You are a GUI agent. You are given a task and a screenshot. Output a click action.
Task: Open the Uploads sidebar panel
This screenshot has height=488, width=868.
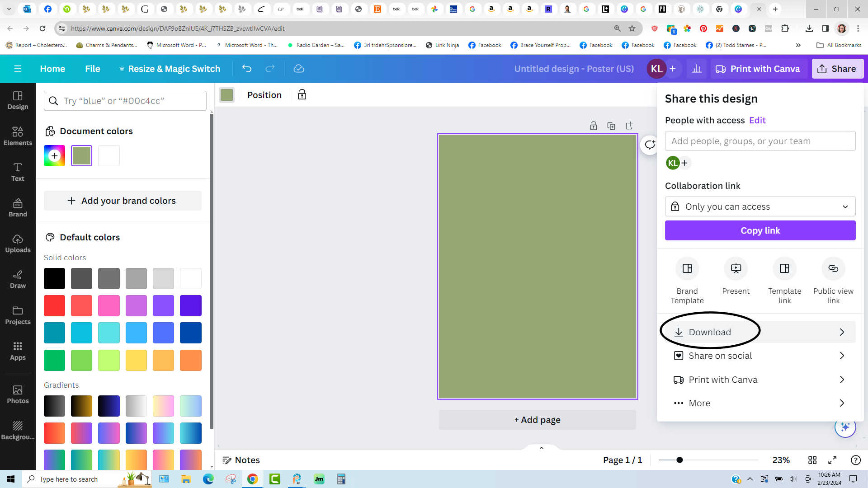[x=18, y=244]
